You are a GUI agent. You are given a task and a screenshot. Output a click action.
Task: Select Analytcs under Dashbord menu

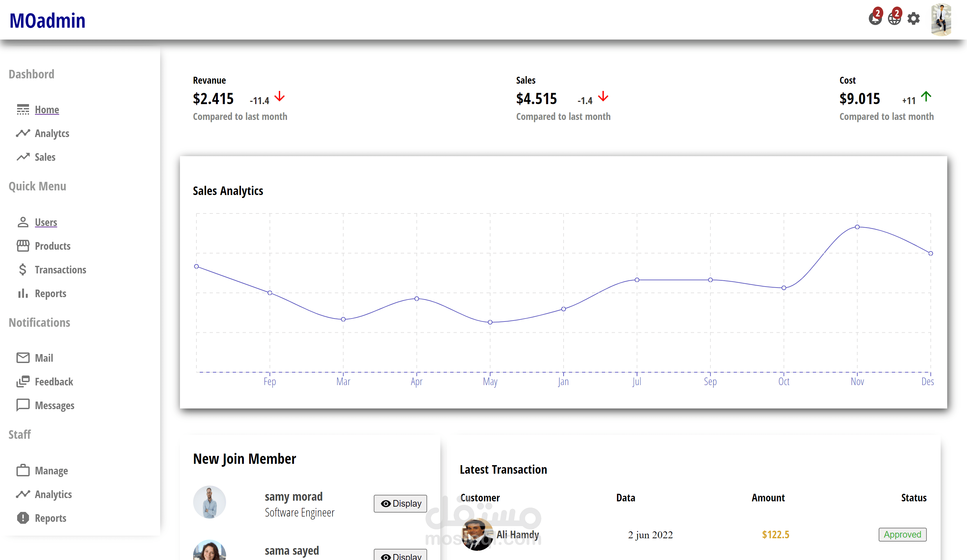(52, 133)
